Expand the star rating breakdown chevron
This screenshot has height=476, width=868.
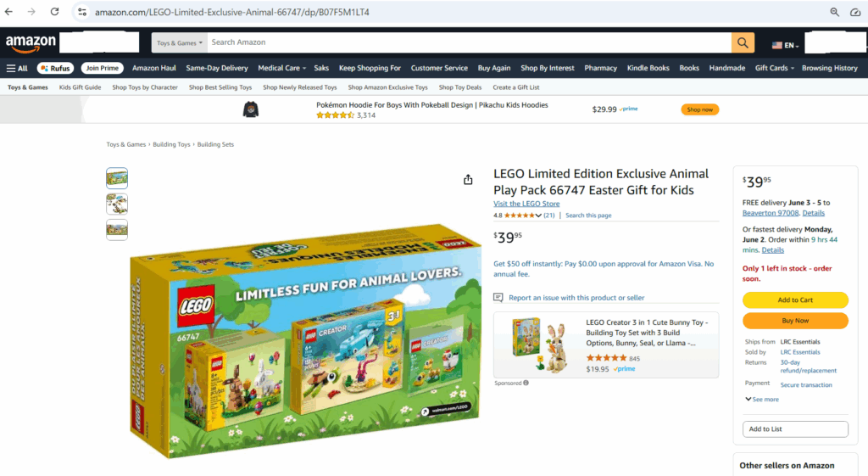[538, 216]
